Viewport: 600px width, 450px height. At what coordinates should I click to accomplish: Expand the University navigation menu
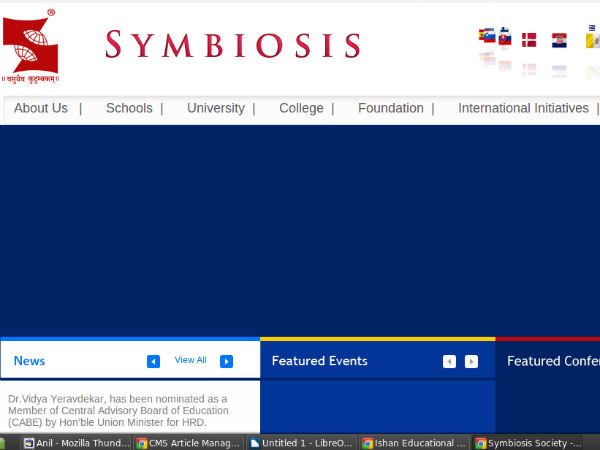(215, 108)
